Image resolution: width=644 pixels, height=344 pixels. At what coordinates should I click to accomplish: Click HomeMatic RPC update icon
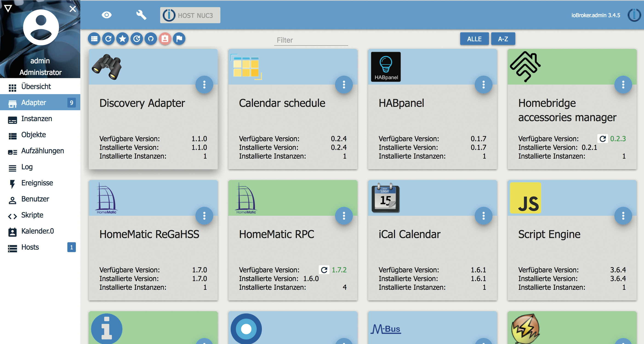324,270
